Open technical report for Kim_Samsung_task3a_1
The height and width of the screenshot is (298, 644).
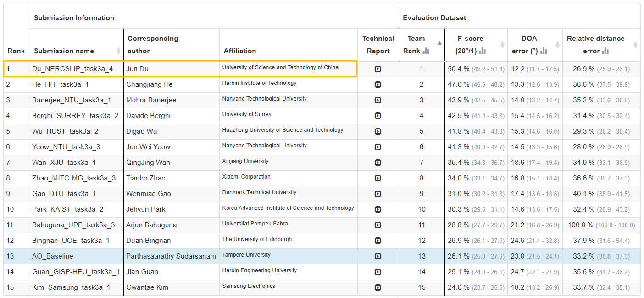tap(378, 287)
